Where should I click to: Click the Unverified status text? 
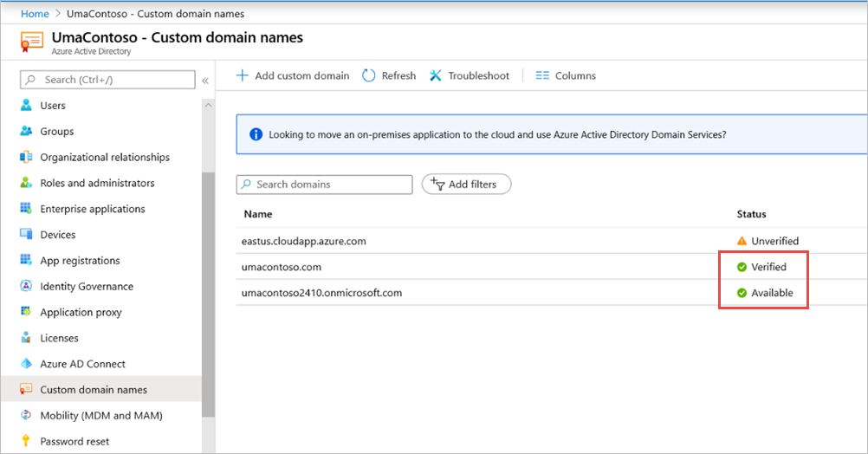pos(775,241)
